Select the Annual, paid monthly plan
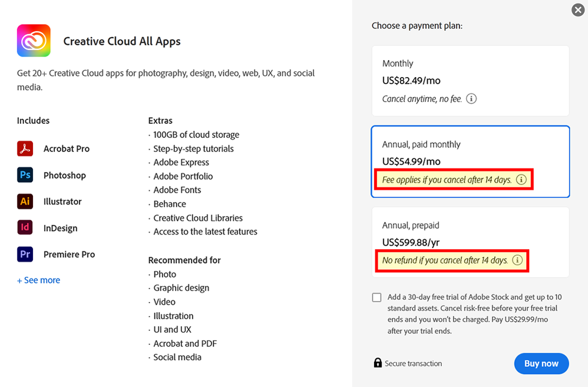 click(471, 161)
